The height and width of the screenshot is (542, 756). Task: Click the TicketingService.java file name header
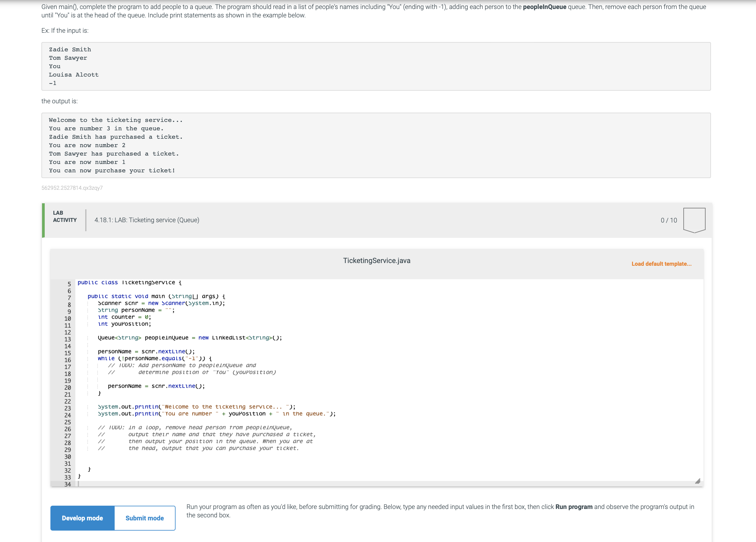point(376,261)
